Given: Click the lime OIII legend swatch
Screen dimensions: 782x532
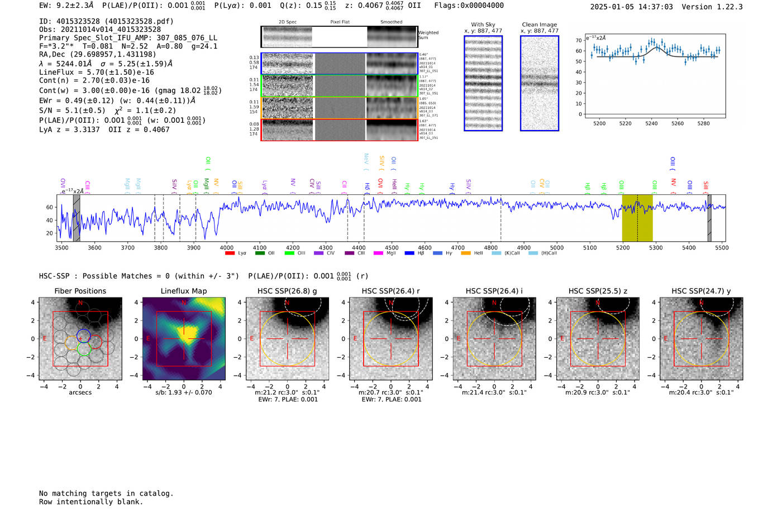Looking at the screenshot, I should (x=289, y=253).
